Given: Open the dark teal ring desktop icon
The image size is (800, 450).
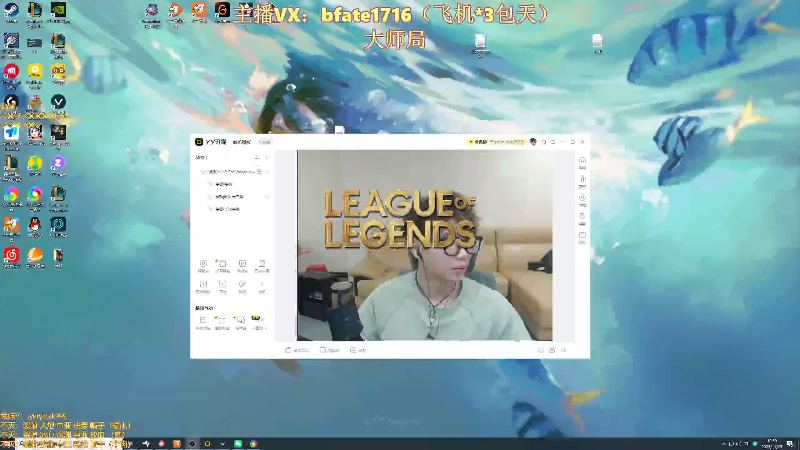Looking at the screenshot, I should pos(58,226).
